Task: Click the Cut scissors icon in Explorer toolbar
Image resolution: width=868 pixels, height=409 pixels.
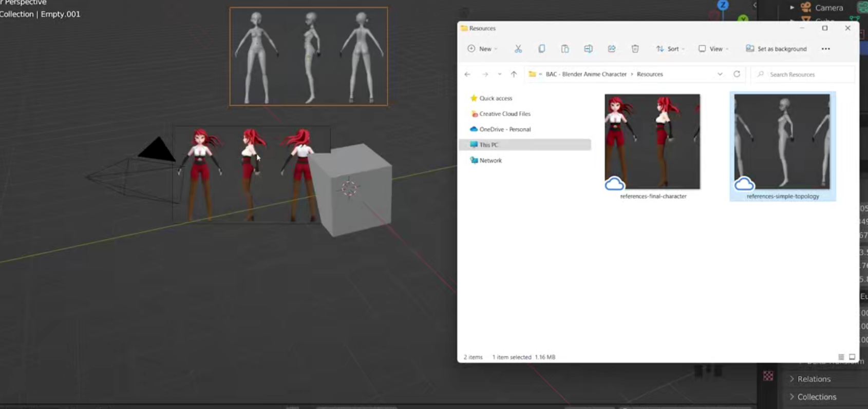Action: [518, 49]
